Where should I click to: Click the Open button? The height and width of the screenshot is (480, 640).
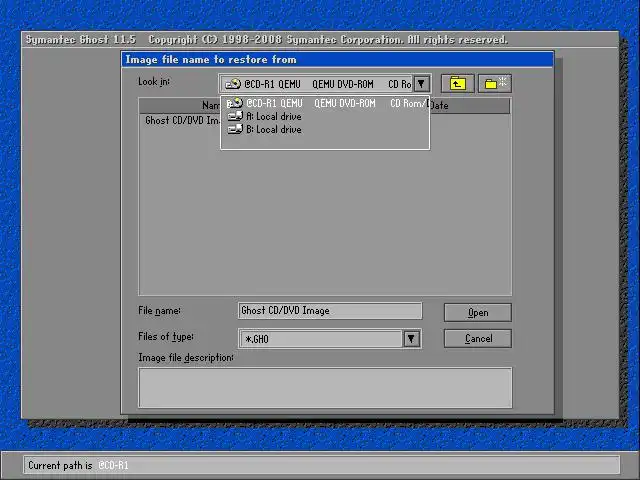[478, 313]
